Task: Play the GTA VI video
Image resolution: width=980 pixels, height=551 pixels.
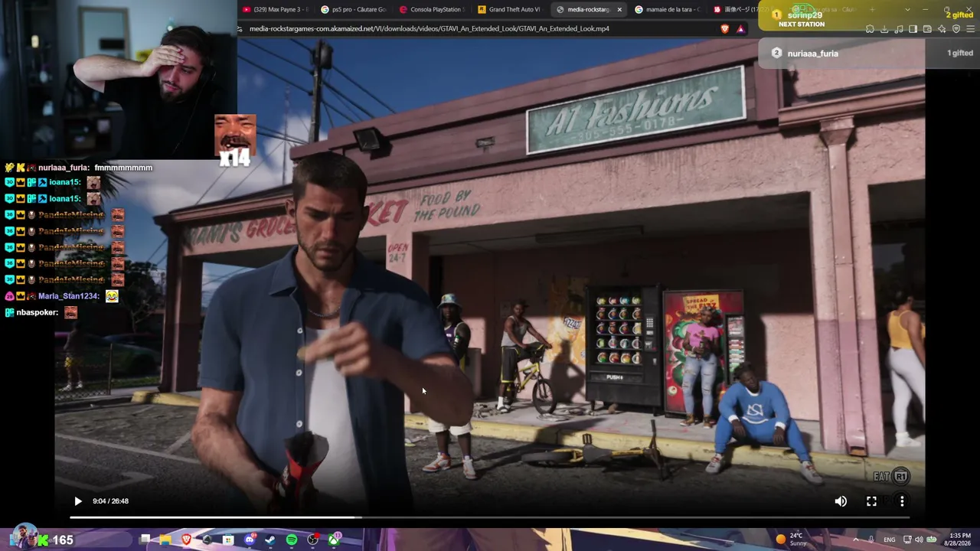Action: point(77,501)
